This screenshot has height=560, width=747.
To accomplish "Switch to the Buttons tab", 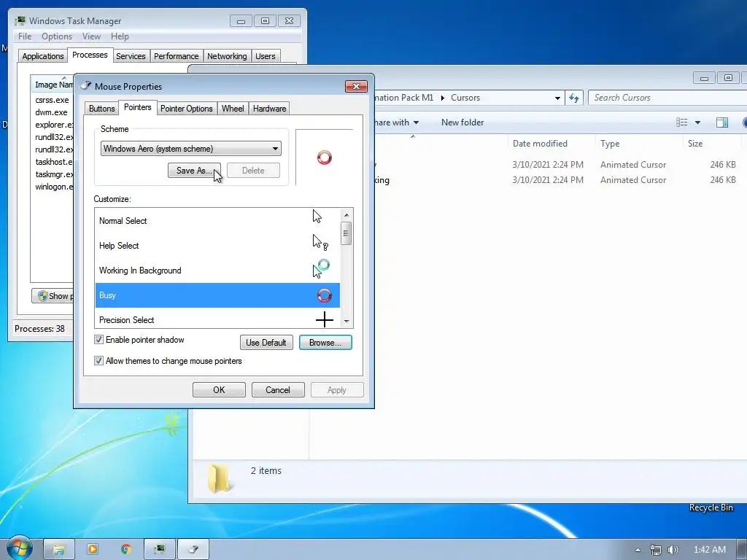I will 101,109.
